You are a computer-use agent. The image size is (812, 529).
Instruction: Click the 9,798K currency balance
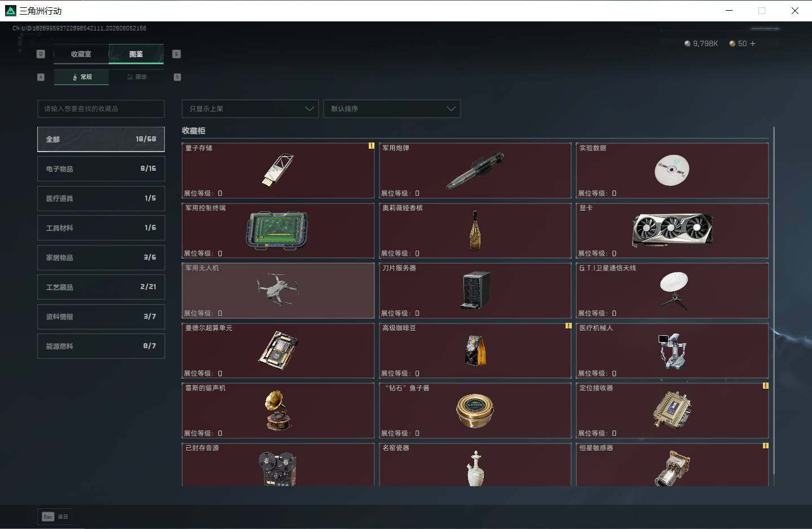[705, 43]
